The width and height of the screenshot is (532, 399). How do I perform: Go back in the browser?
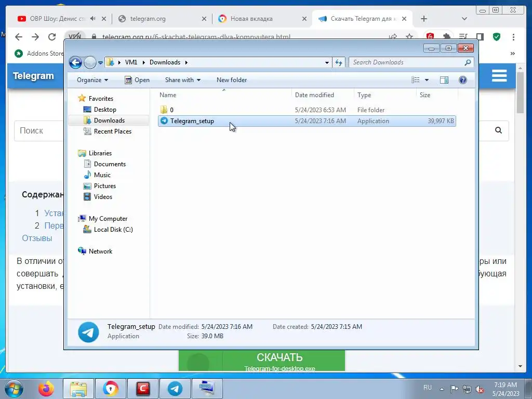coord(19,37)
